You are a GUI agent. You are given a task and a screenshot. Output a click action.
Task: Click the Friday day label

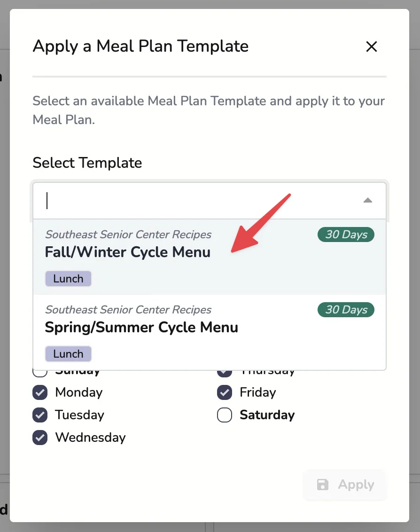pos(257,392)
